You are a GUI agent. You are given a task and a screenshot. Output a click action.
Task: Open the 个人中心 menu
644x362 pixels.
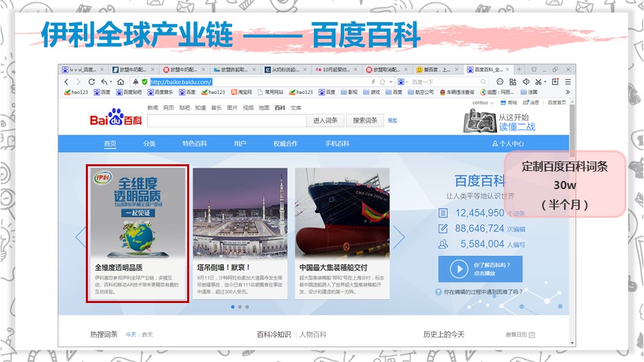508,143
